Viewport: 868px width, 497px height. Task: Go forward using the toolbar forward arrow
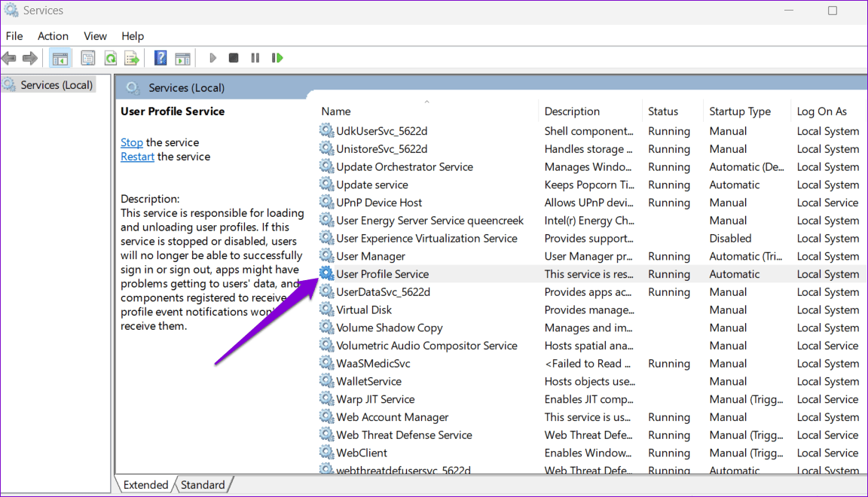pyautogui.click(x=30, y=57)
